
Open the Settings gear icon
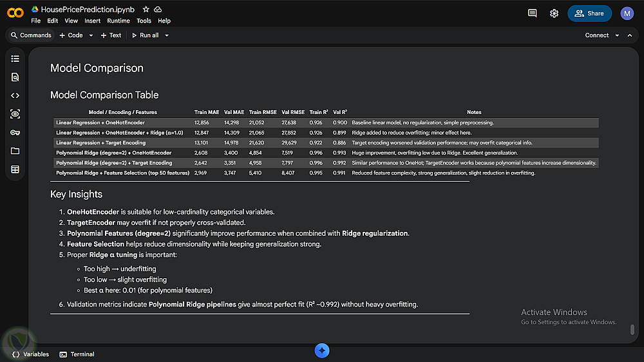pyautogui.click(x=554, y=13)
